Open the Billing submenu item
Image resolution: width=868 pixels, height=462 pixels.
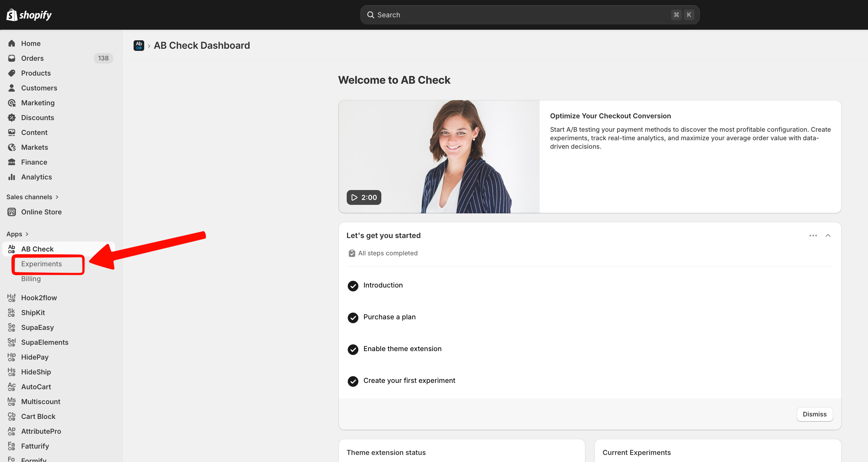pos(31,279)
